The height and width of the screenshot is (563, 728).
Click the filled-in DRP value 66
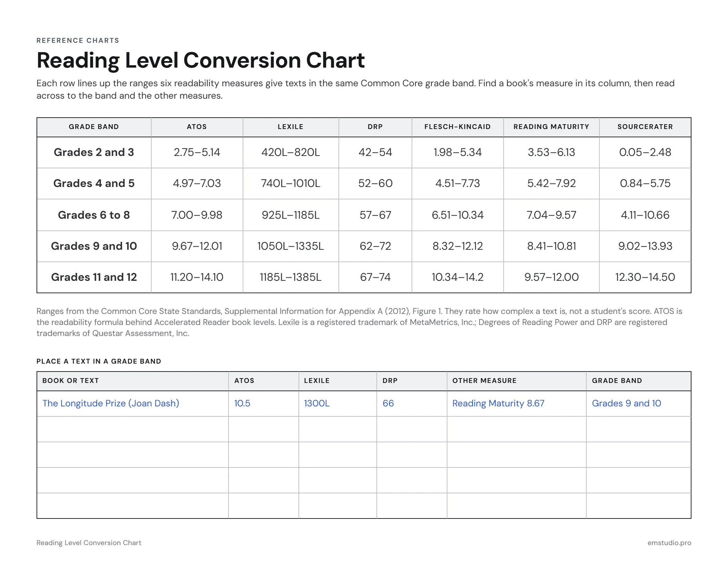point(388,403)
